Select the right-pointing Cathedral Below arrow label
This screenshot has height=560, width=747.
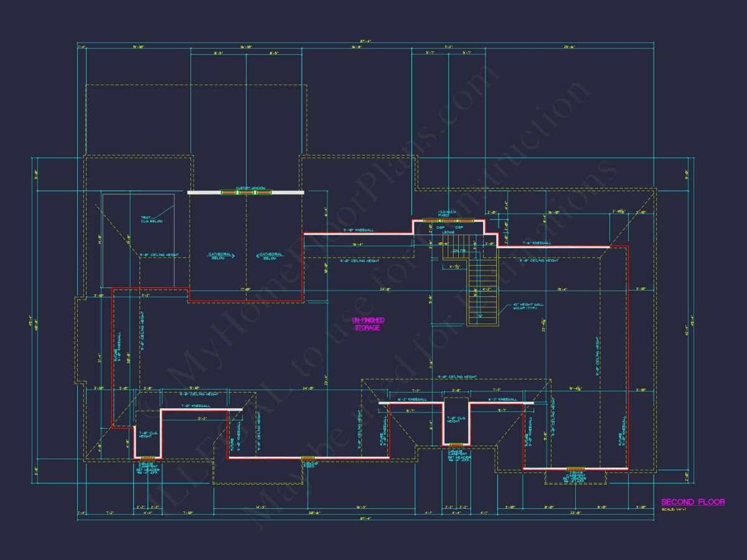tap(220, 256)
